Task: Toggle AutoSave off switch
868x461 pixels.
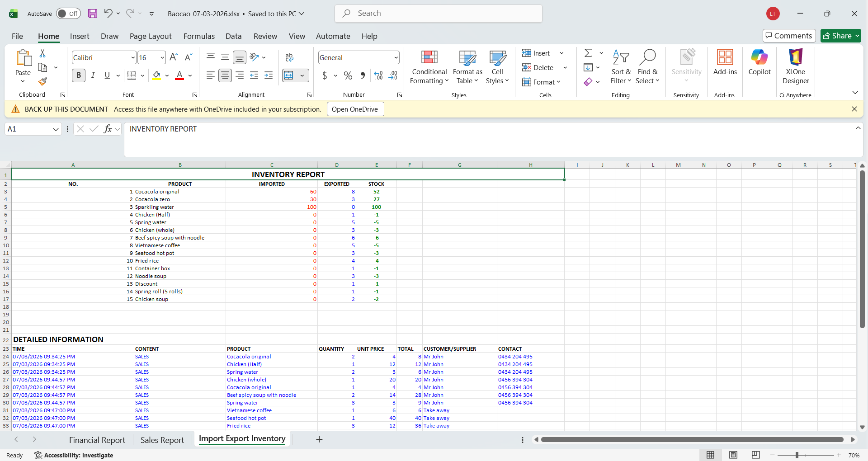Action: point(68,14)
